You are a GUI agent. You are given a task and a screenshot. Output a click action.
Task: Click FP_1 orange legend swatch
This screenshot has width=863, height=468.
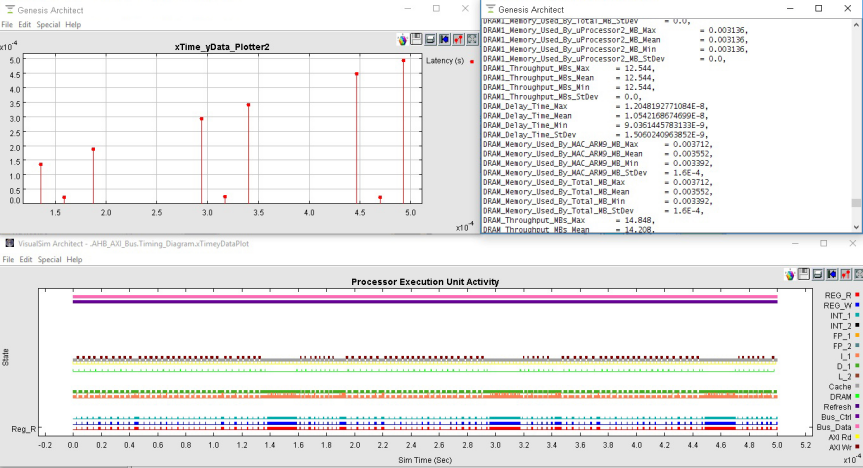[857, 335]
